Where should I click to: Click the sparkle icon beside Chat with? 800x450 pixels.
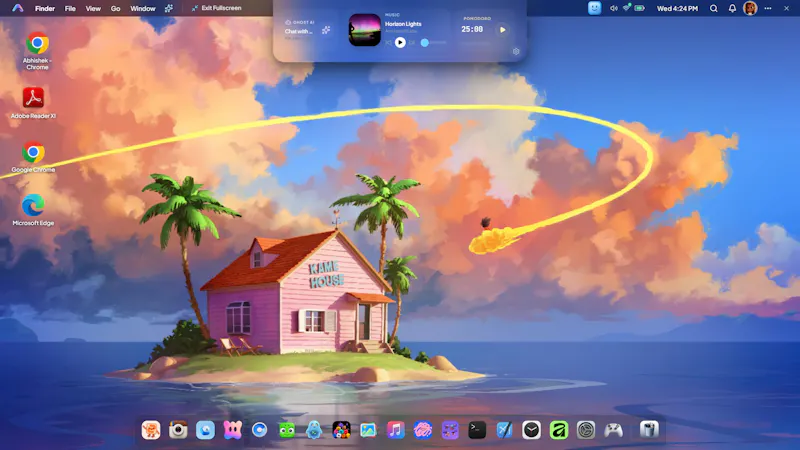click(326, 31)
